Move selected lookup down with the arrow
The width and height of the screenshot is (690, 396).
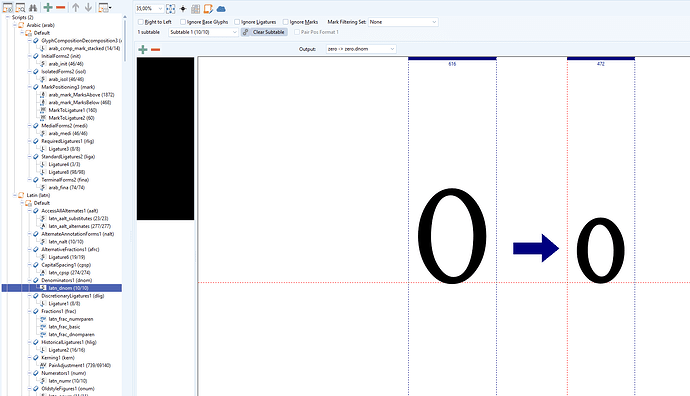coord(88,7)
